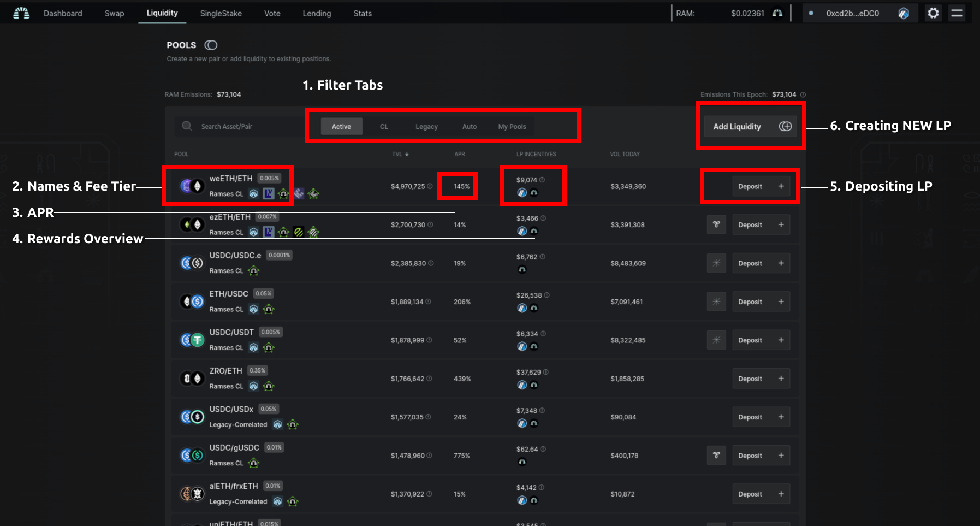
Task: Click the Add Liquidity button
Action: coord(750,126)
